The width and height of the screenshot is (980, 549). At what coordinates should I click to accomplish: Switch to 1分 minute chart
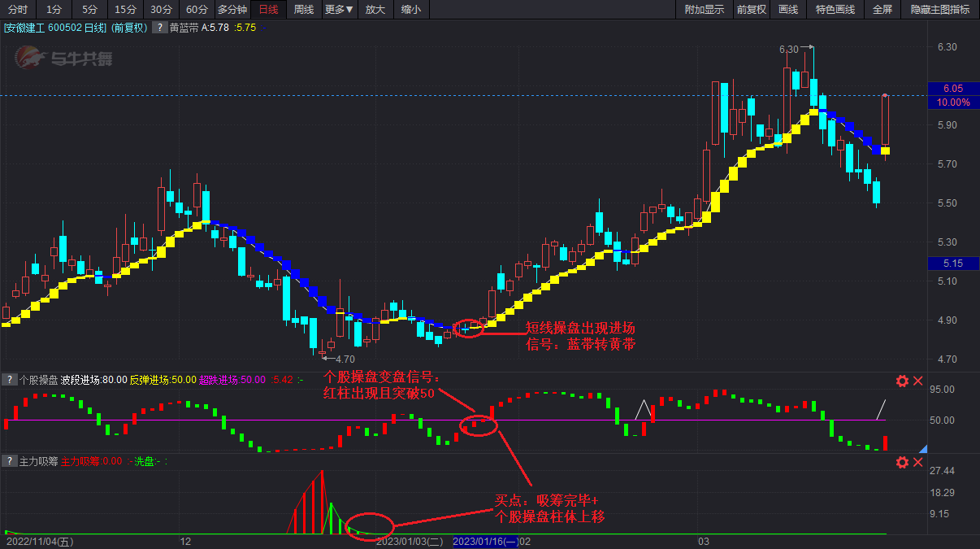(54, 10)
